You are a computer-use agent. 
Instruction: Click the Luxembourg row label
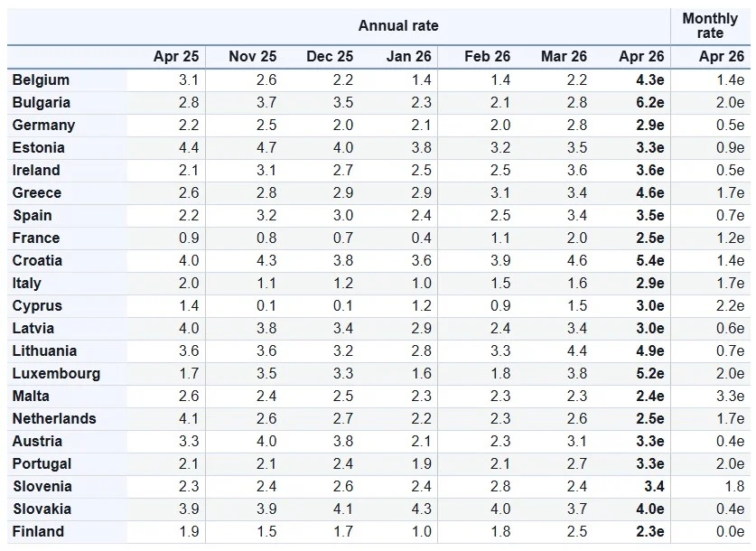point(56,374)
